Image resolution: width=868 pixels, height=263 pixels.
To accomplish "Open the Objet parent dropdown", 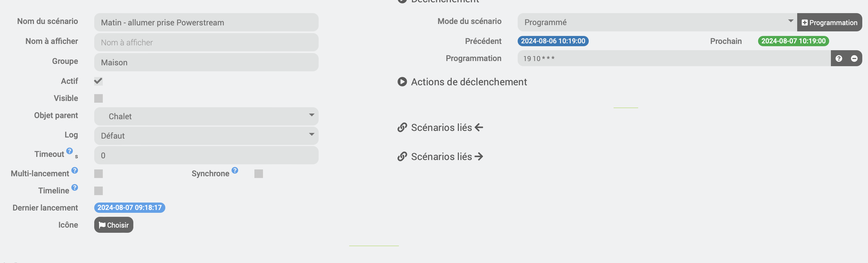I will (206, 116).
